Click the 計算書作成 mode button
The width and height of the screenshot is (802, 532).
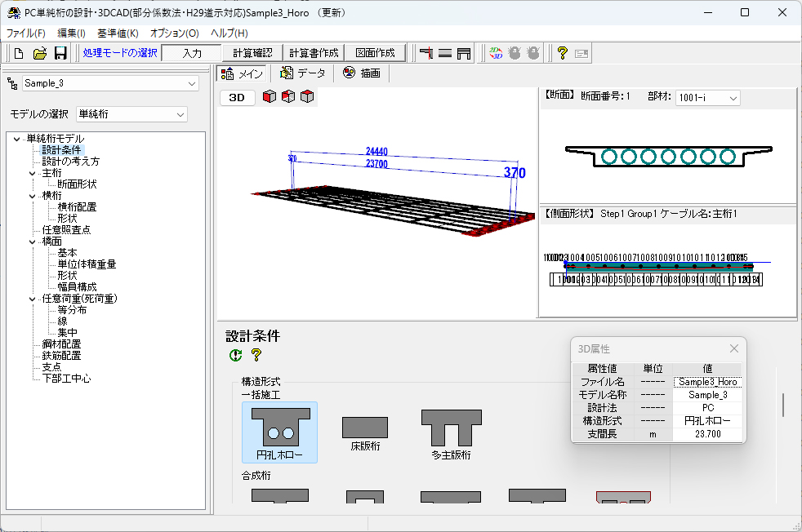click(314, 53)
